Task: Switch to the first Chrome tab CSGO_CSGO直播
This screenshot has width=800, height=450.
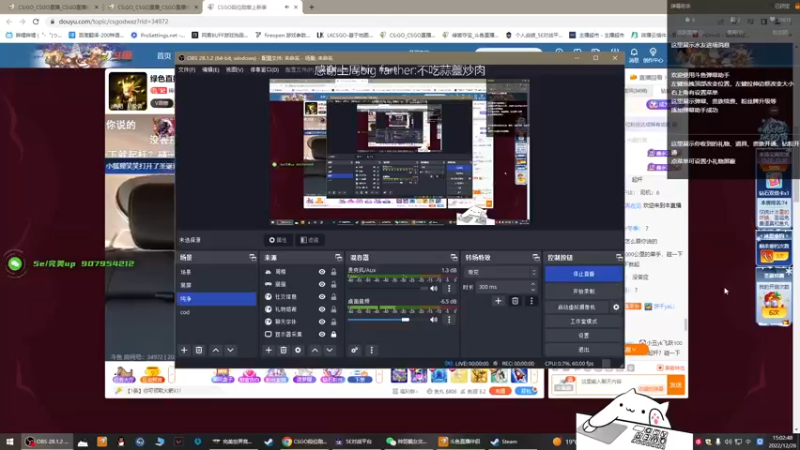Action: click(51, 7)
